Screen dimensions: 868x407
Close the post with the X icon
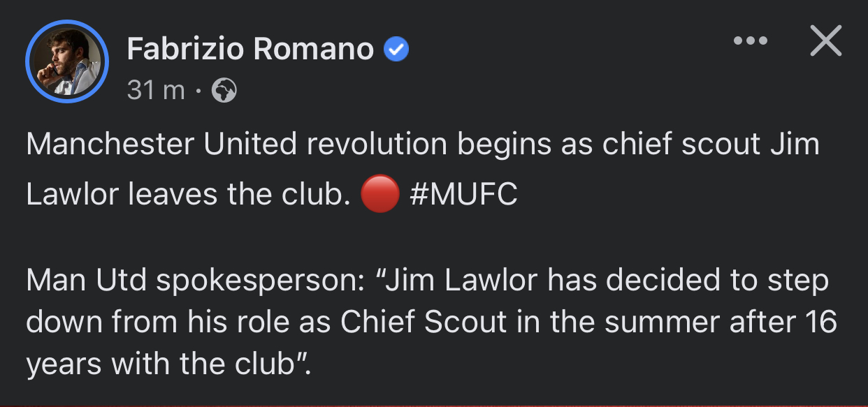pos(825,42)
